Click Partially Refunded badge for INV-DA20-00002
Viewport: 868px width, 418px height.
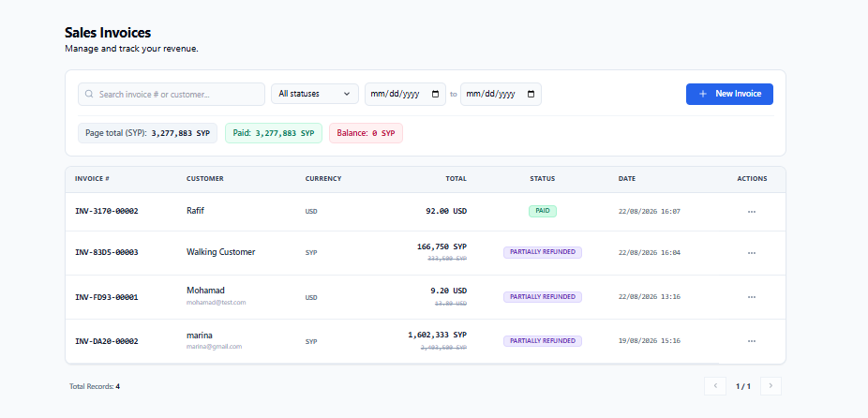[543, 341]
